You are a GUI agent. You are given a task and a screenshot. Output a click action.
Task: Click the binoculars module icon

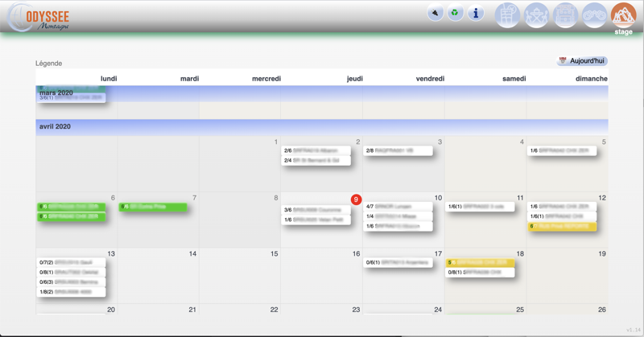click(x=594, y=14)
